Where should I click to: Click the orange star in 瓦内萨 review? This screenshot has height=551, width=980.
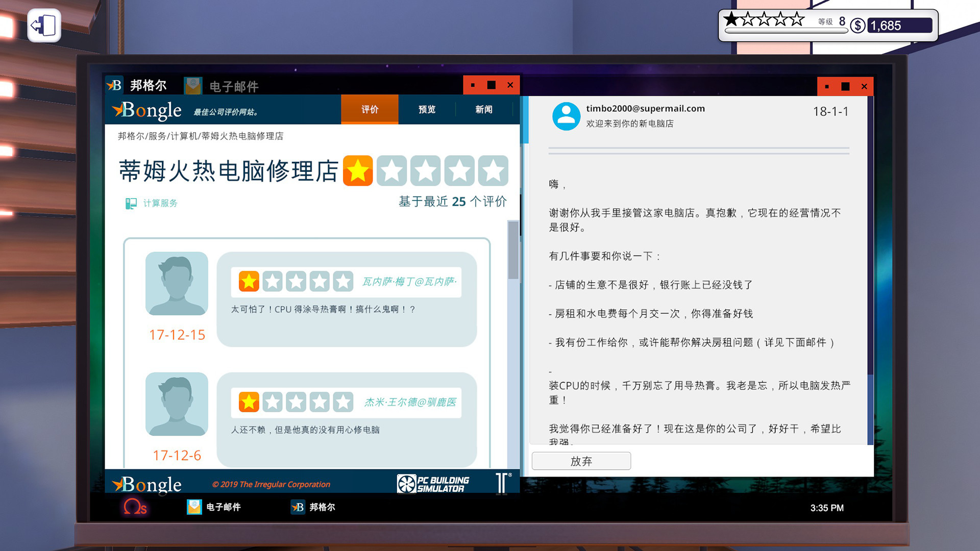tap(249, 281)
